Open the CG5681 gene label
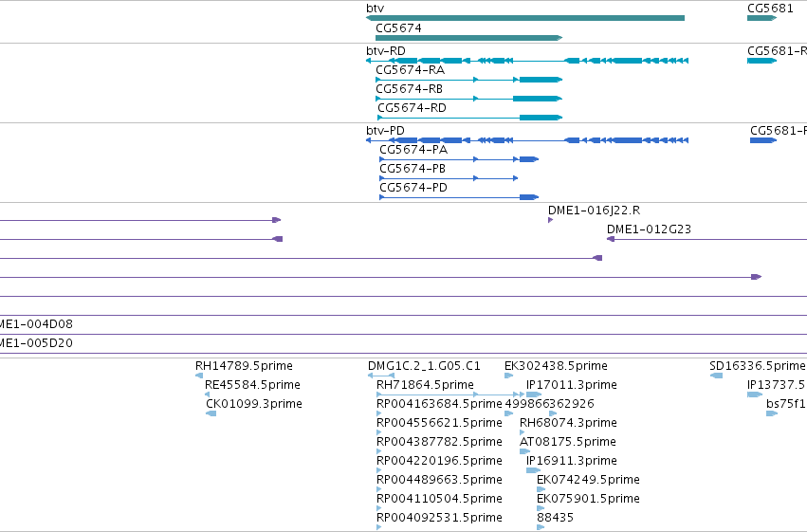Viewport: 807px width, 532px height. tap(770, 9)
